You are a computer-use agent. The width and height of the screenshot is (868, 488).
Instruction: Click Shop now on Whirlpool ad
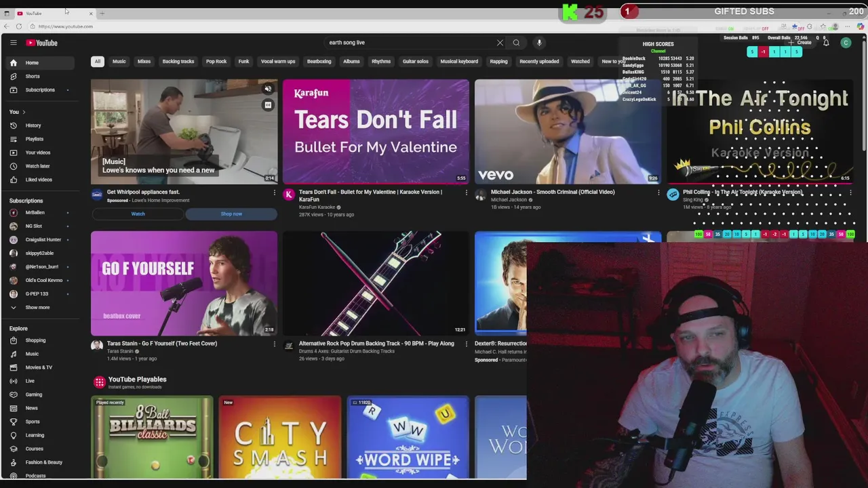[231, 214]
